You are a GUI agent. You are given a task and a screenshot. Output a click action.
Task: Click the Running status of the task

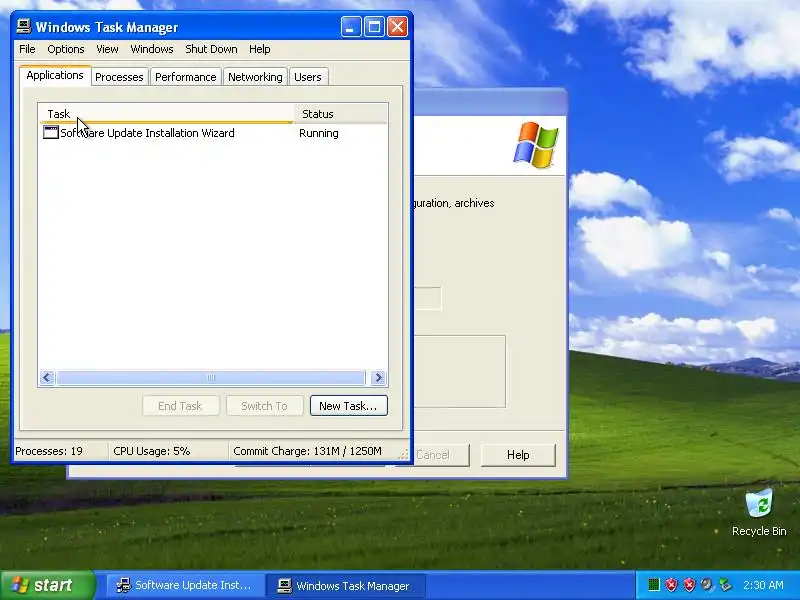pos(319,133)
